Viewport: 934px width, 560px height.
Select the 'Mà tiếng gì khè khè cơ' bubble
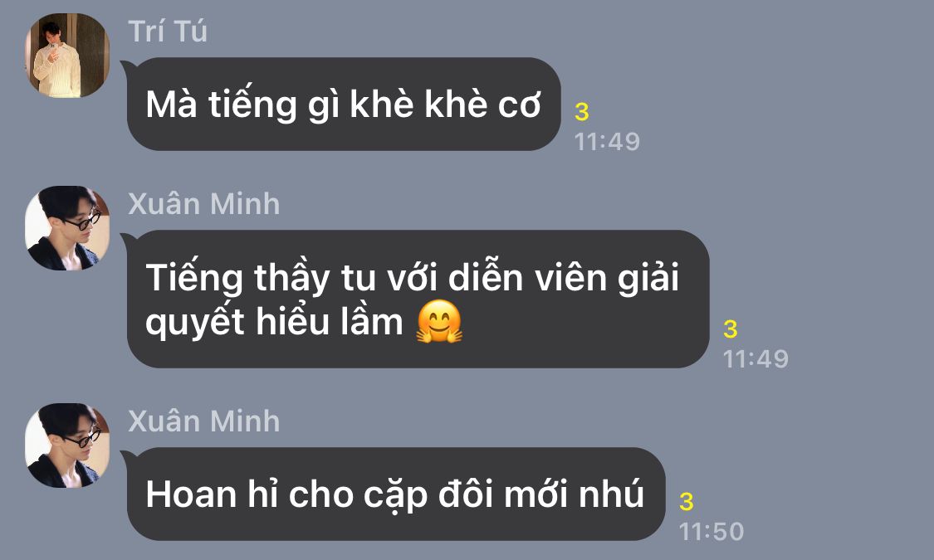[x=344, y=105]
